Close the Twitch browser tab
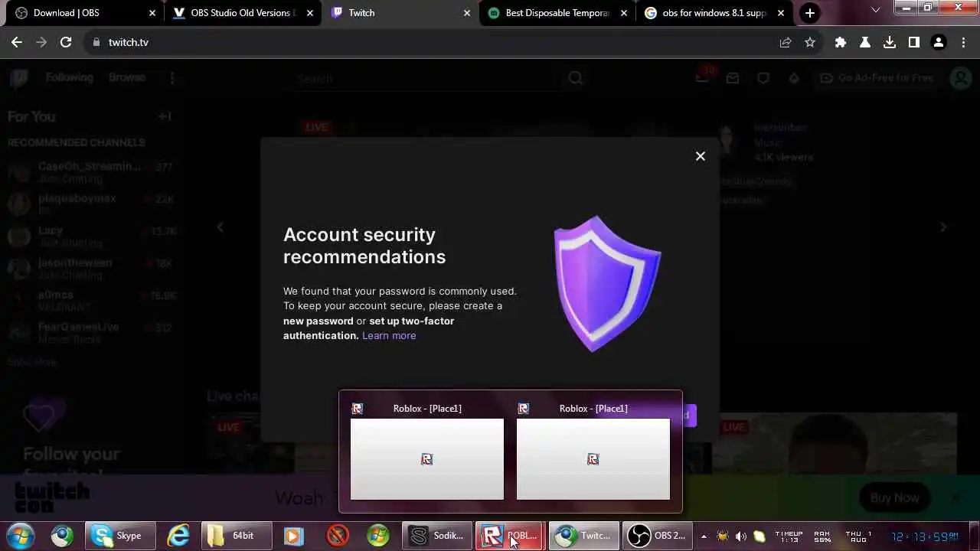 click(x=467, y=13)
